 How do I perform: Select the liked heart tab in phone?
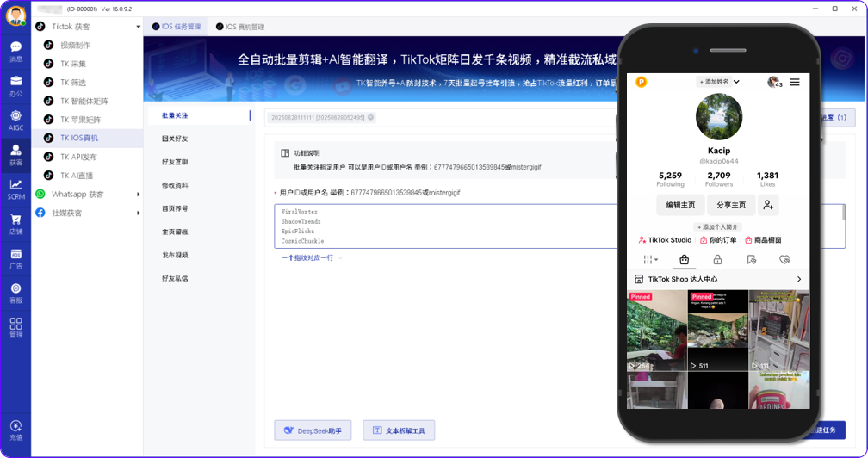pos(784,259)
